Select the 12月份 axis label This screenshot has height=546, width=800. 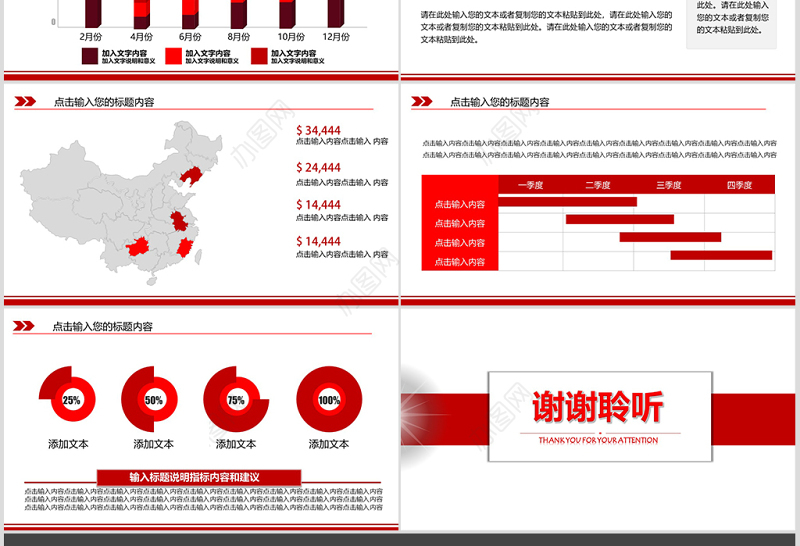pos(336,37)
